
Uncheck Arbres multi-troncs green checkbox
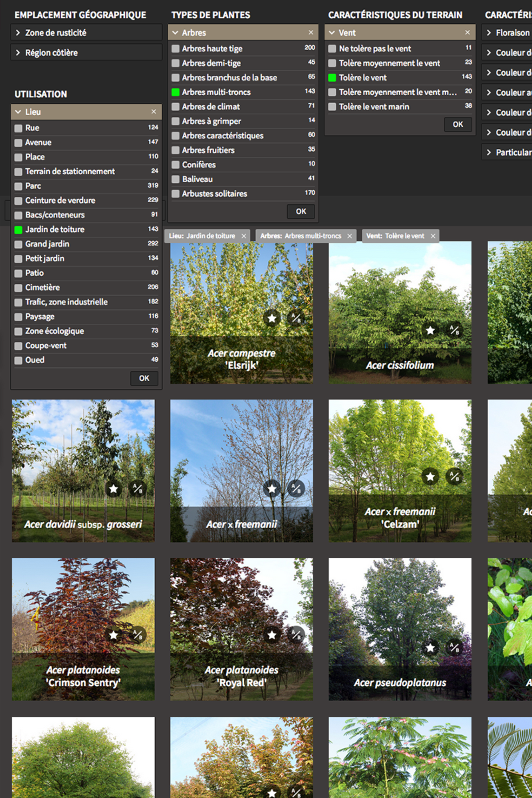pos(176,92)
